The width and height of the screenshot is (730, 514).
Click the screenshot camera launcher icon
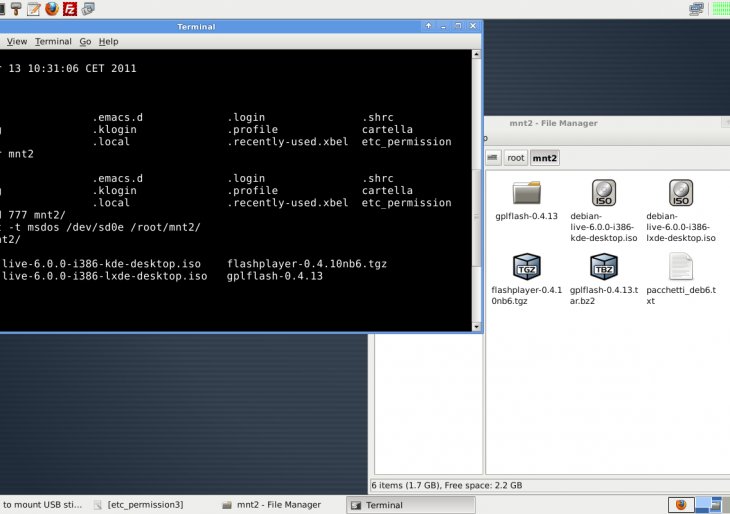click(88, 8)
